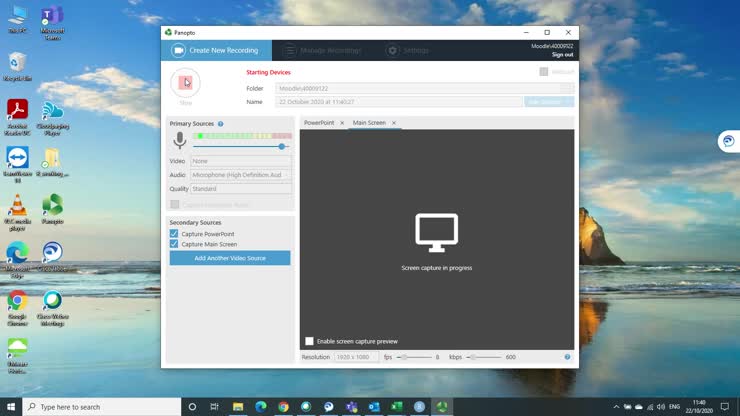The height and width of the screenshot is (416, 740).
Task: Enable screen capture preview checkbox
Action: (x=309, y=341)
